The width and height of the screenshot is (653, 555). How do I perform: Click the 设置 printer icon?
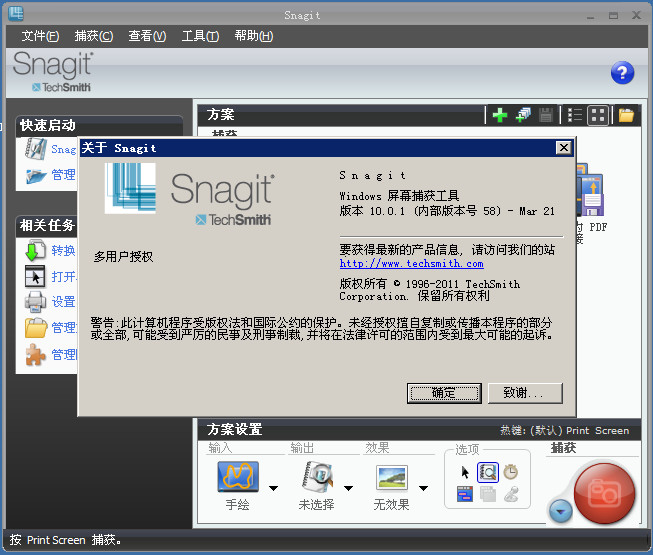click(x=35, y=302)
